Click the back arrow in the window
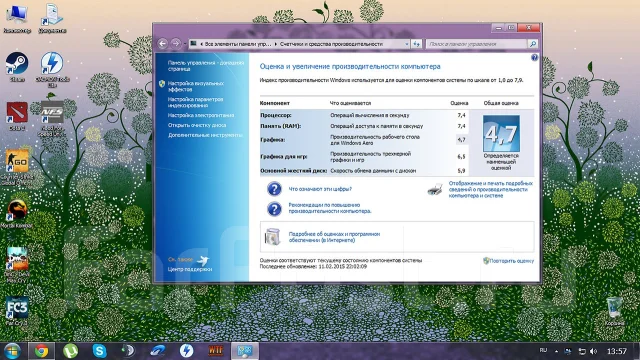 (163, 43)
